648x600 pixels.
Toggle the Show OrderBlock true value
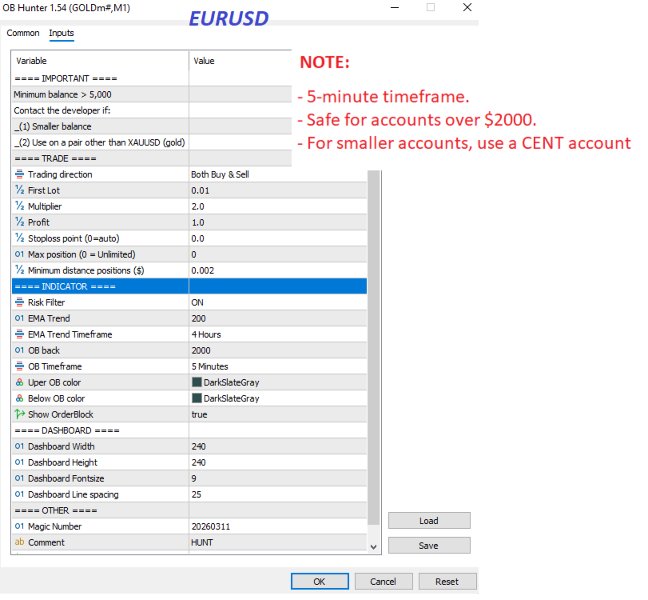pyautogui.click(x=278, y=414)
